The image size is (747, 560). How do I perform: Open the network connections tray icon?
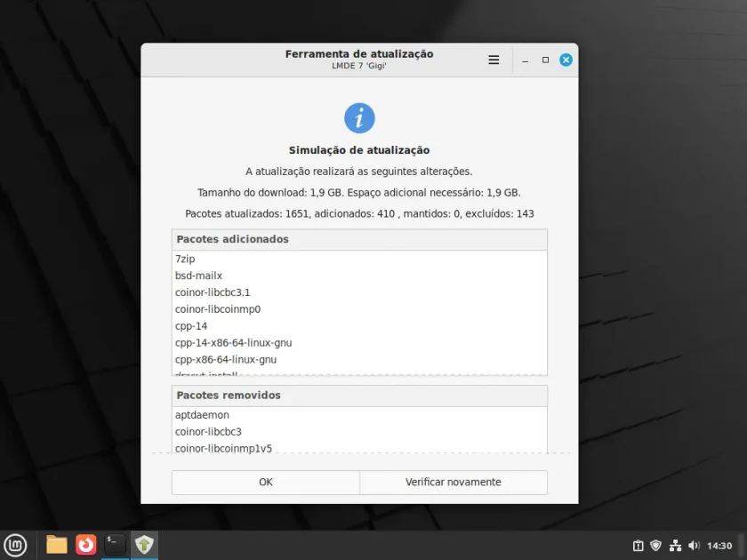pos(675,546)
